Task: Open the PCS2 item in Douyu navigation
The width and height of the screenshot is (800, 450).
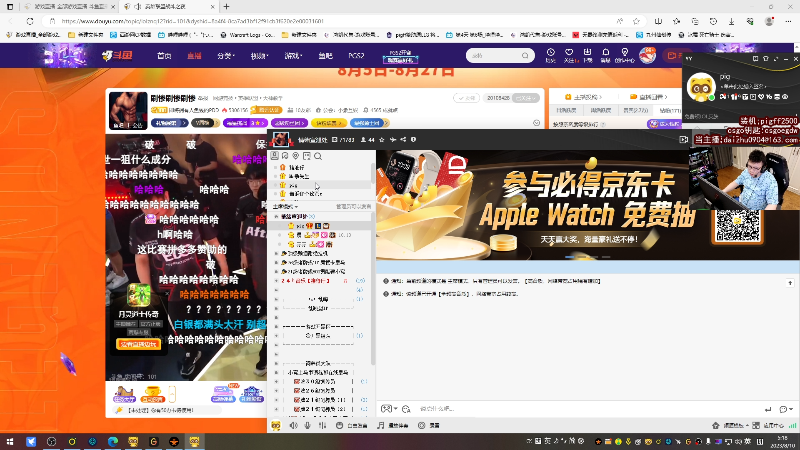Action: (x=356, y=56)
